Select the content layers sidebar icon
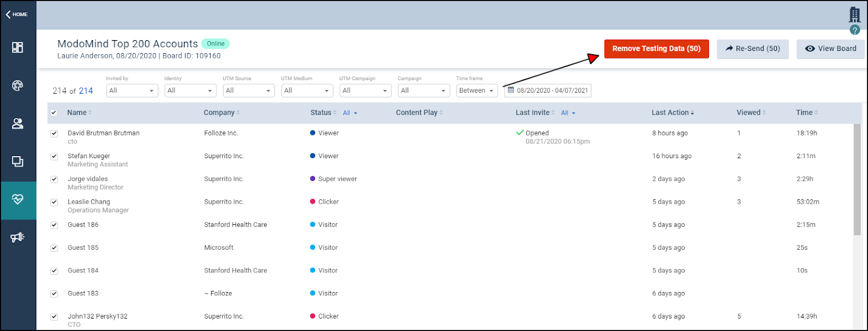This screenshot has height=331, width=868. [x=17, y=161]
